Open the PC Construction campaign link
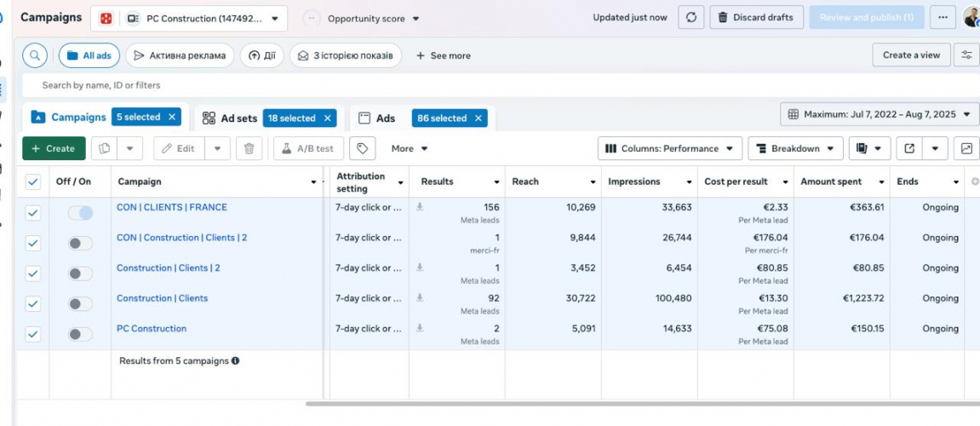The height and width of the screenshot is (426, 980). [152, 328]
